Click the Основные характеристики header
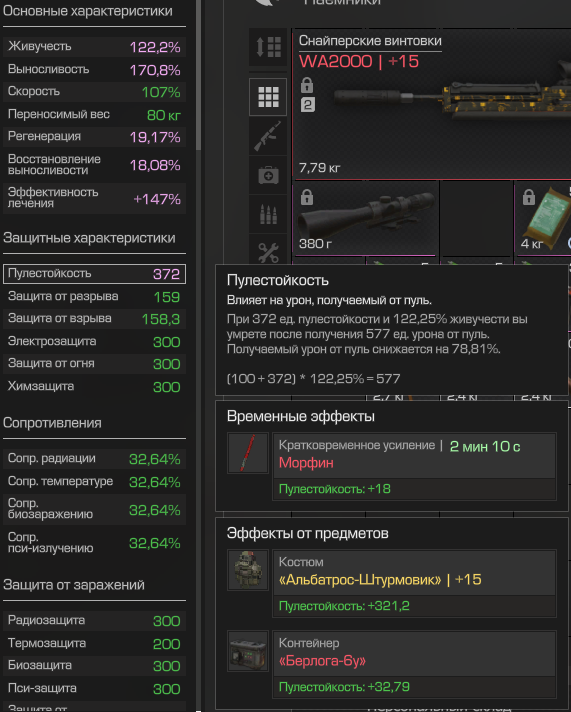 pyautogui.click(x=88, y=11)
